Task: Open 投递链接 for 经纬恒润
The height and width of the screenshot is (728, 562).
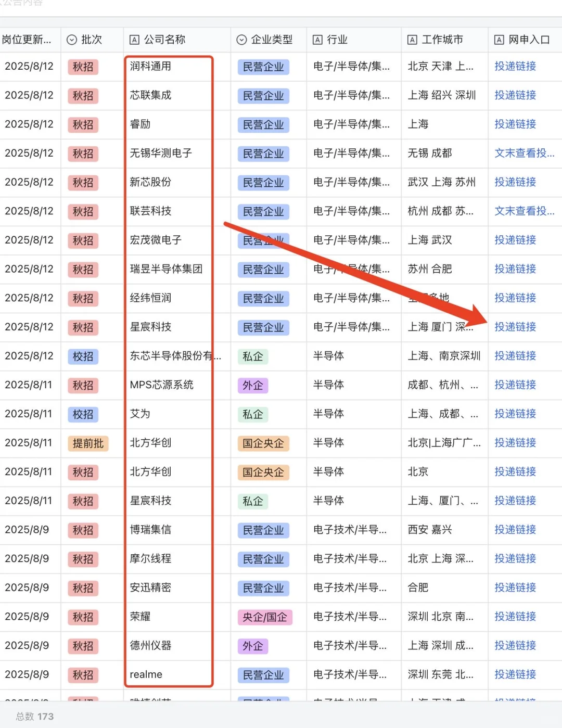Action: click(x=515, y=298)
